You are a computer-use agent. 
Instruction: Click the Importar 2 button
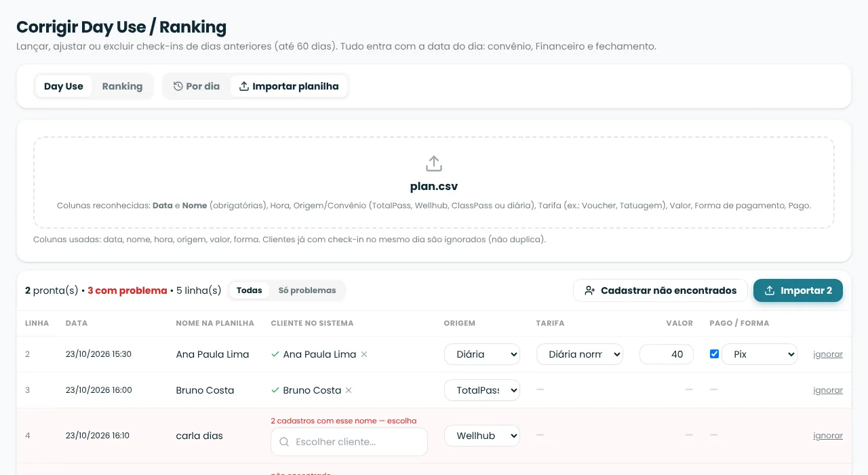click(x=798, y=290)
